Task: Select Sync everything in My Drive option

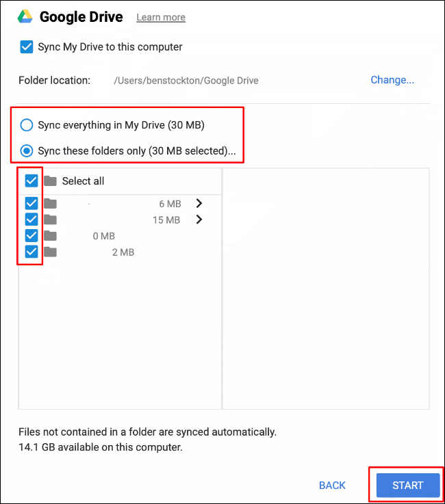Action: pos(27,125)
